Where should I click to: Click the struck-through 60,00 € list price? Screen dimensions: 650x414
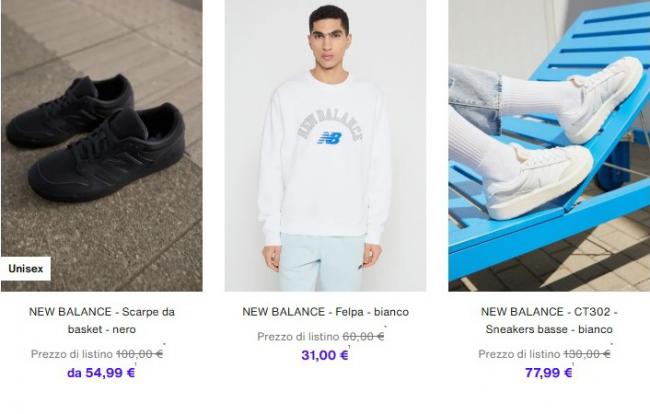click(363, 337)
